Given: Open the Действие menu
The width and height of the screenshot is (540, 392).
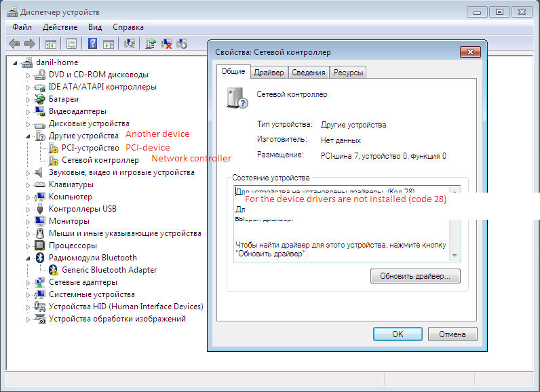Looking at the screenshot, I should (x=60, y=27).
